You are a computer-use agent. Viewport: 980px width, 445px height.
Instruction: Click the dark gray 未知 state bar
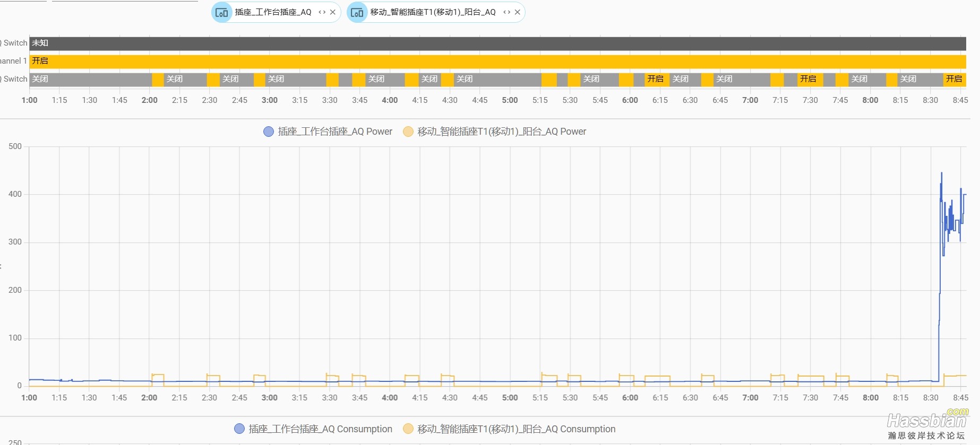(497, 43)
